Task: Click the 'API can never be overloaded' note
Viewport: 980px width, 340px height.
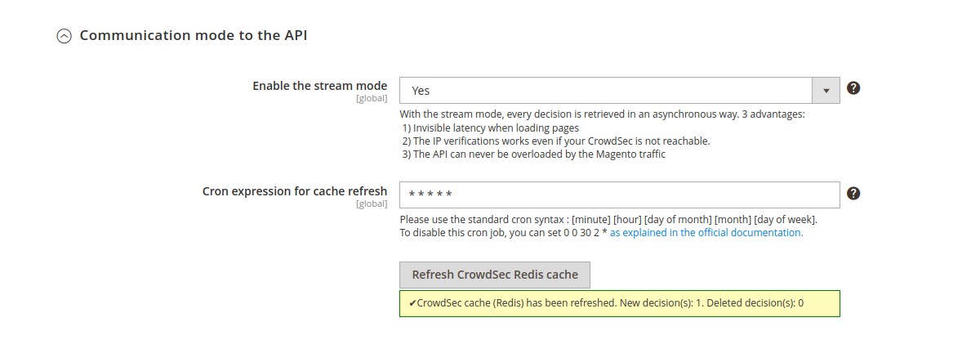Action: coord(534,154)
